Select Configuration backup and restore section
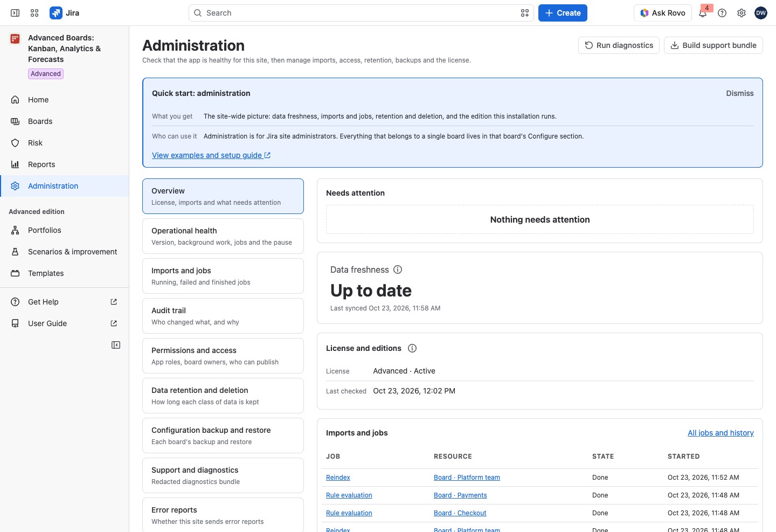The width and height of the screenshot is (776, 532). (223, 436)
